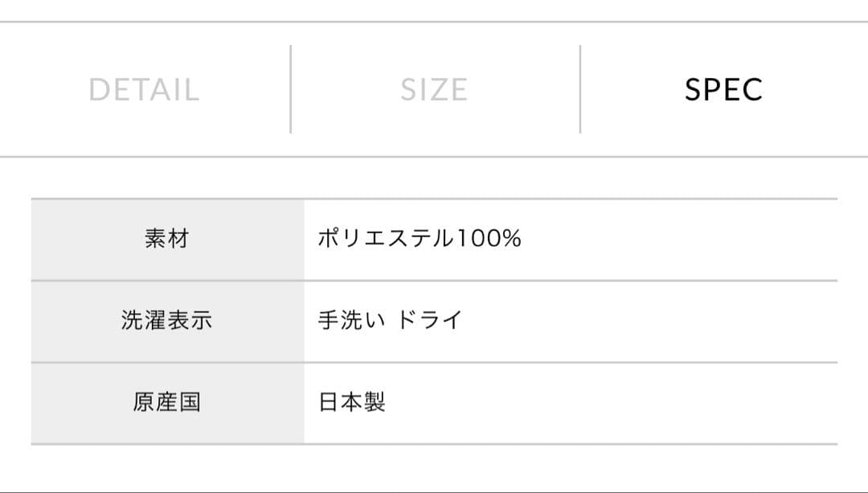This screenshot has height=493, width=868.
Task: Select the 手洗い ドライ care instruction
Action: tap(390, 320)
